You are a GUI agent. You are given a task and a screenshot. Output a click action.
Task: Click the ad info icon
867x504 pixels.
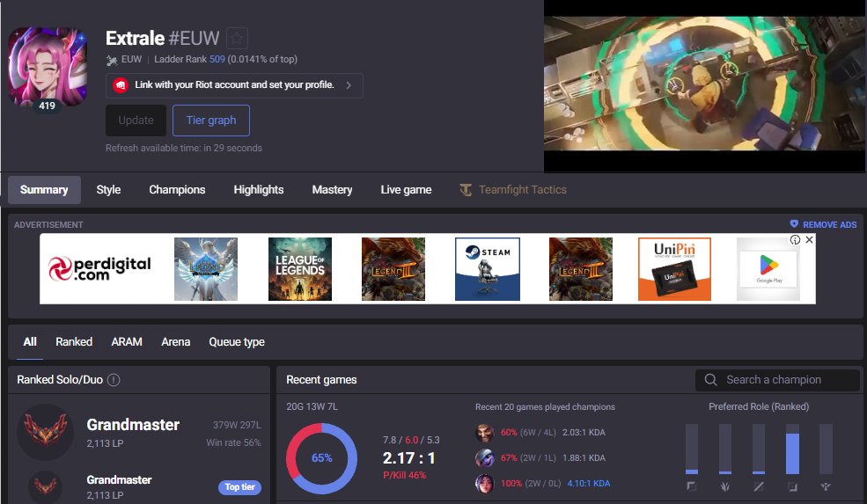coord(795,240)
